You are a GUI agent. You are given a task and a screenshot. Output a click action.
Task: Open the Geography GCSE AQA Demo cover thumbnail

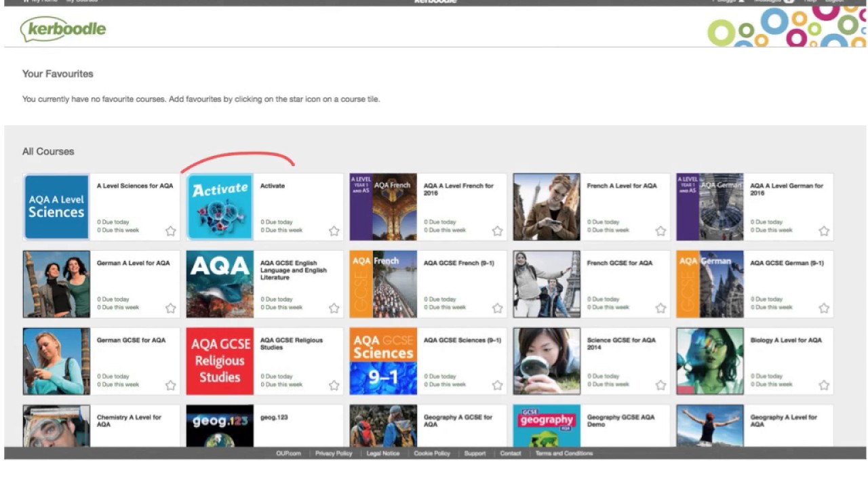click(547, 426)
